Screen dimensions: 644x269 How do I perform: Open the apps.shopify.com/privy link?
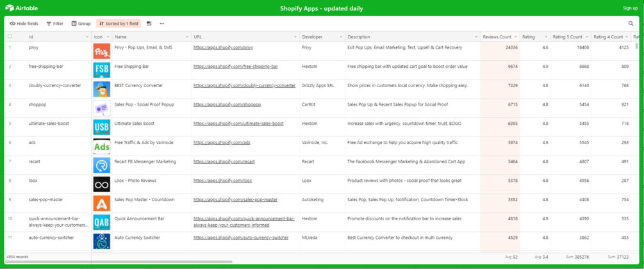223,47
